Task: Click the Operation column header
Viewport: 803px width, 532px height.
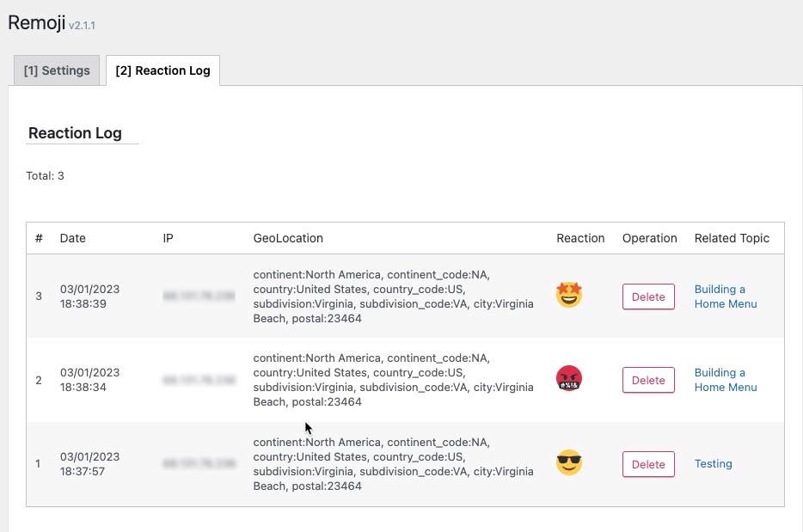Action: 649,238
